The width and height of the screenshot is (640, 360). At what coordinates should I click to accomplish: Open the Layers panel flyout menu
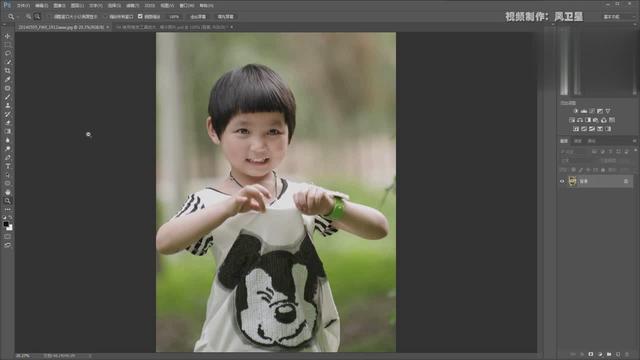[x=635, y=141]
